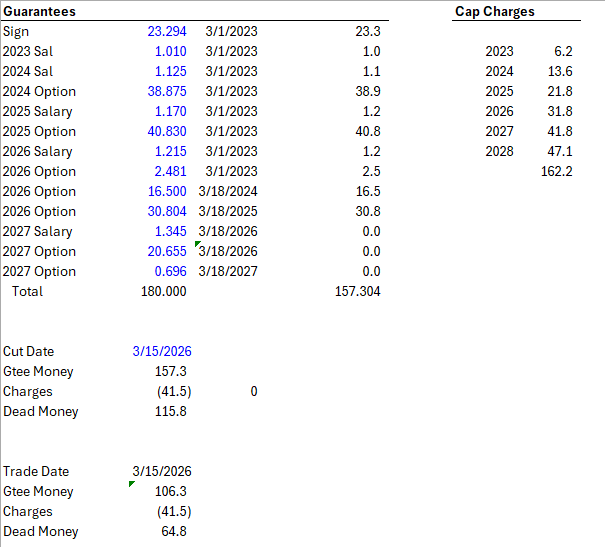This screenshot has height=547, width=605.
Task: Select the 2028 cap charge 47.1
Action: click(560, 151)
